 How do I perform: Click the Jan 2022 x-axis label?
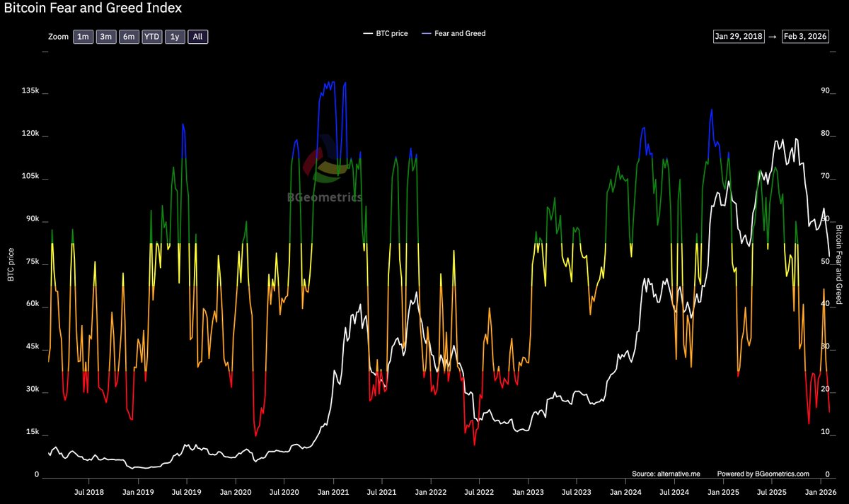click(x=431, y=491)
